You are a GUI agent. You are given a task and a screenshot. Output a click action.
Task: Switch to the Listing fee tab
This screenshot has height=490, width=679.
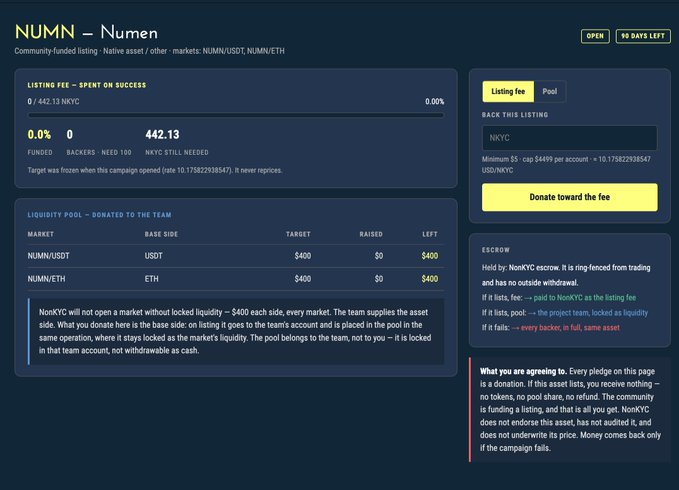click(x=508, y=91)
